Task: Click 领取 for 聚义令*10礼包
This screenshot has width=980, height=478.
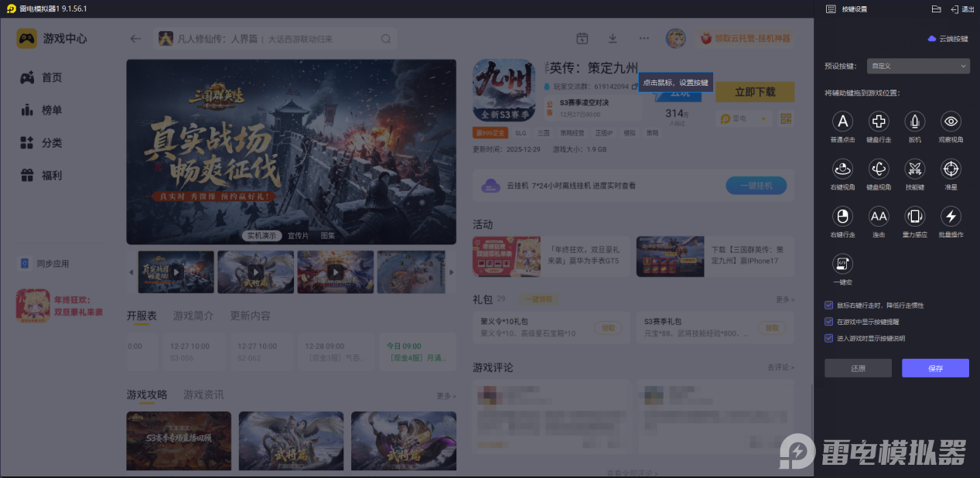Action: click(x=610, y=328)
